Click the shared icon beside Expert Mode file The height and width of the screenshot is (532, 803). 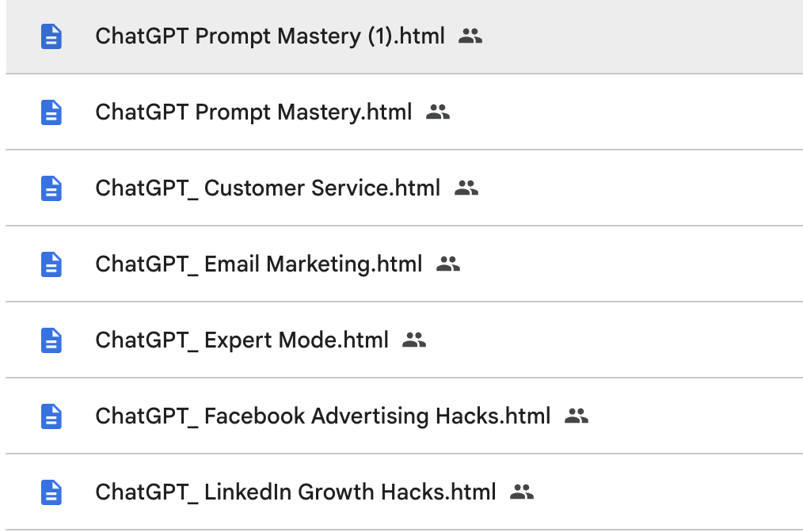(x=414, y=340)
